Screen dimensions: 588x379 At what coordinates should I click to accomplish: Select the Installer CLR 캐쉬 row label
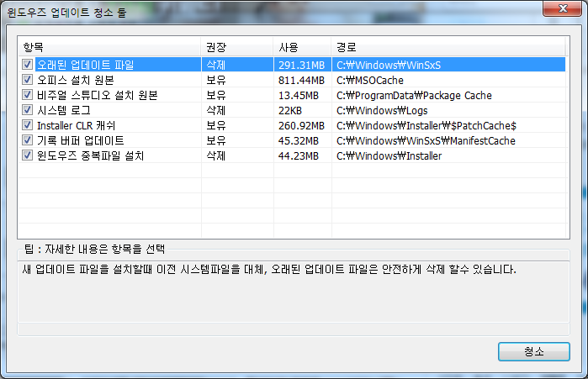click(76, 125)
